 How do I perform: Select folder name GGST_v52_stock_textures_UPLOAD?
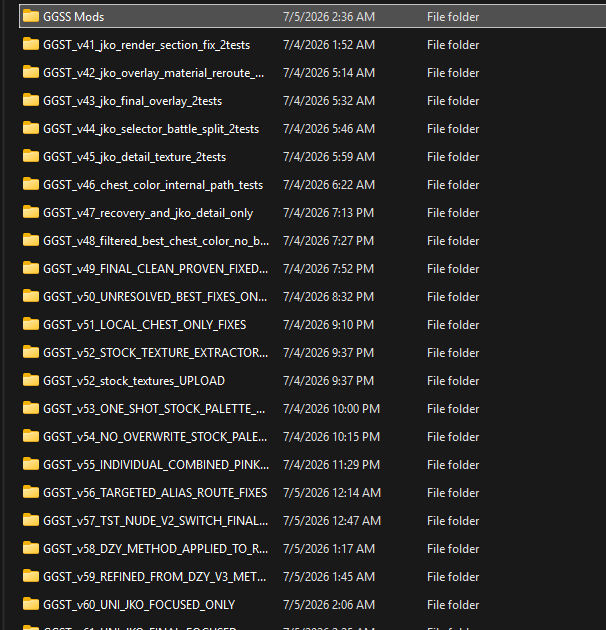134,381
